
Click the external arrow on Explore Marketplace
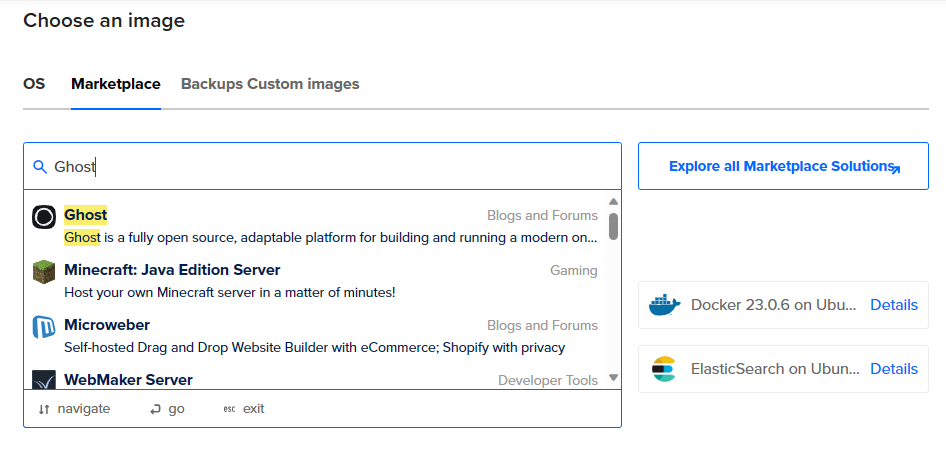tap(895, 170)
